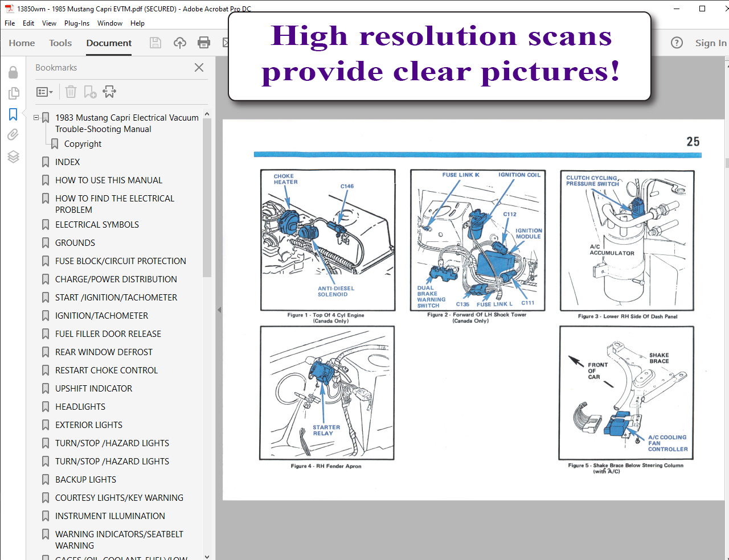Open the Plug-Ins menu
The image size is (729, 560).
click(77, 23)
